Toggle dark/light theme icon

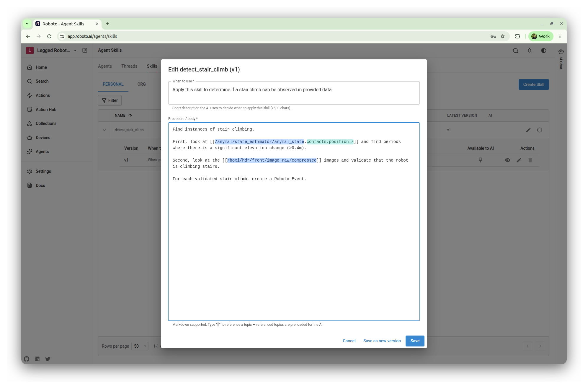tap(543, 51)
